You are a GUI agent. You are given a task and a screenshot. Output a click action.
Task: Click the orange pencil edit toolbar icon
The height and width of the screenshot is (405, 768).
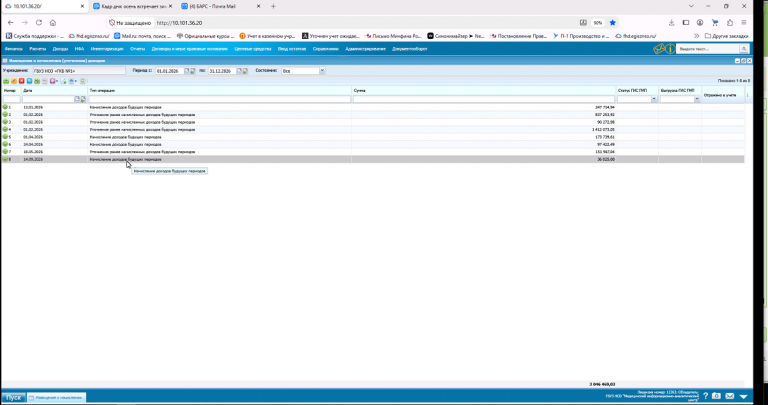(14, 81)
